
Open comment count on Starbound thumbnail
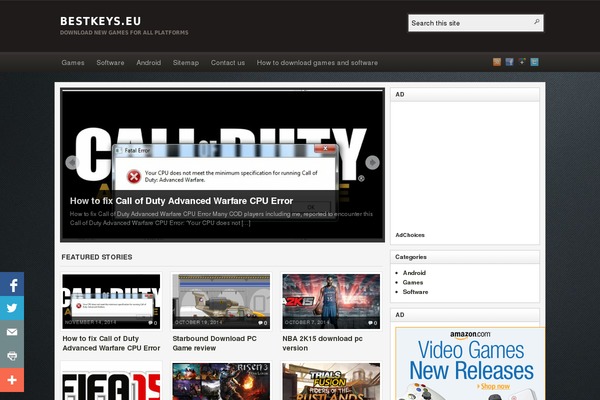click(x=263, y=323)
